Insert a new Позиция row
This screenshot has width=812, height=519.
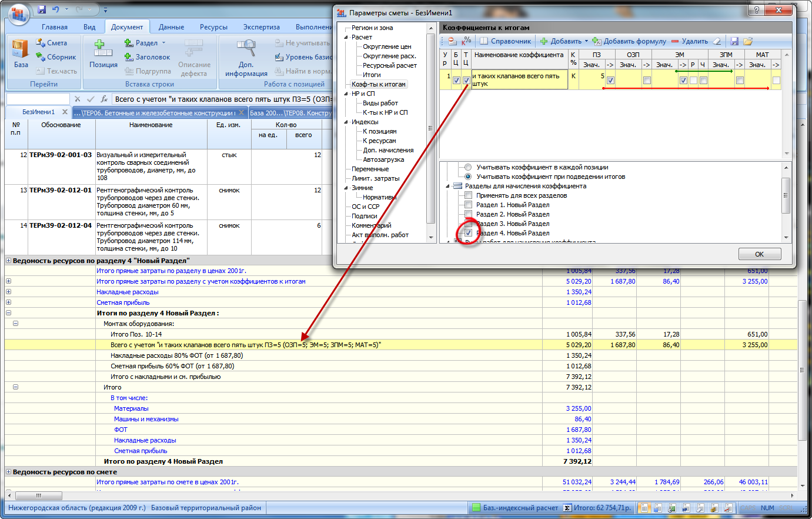(x=103, y=54)
